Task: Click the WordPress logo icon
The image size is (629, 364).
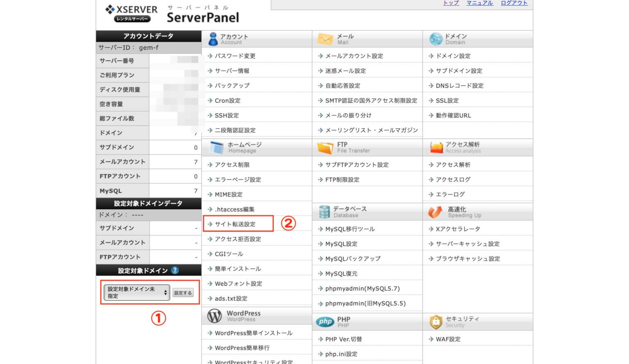Action: pyautogui.click(x=215, y=316)
